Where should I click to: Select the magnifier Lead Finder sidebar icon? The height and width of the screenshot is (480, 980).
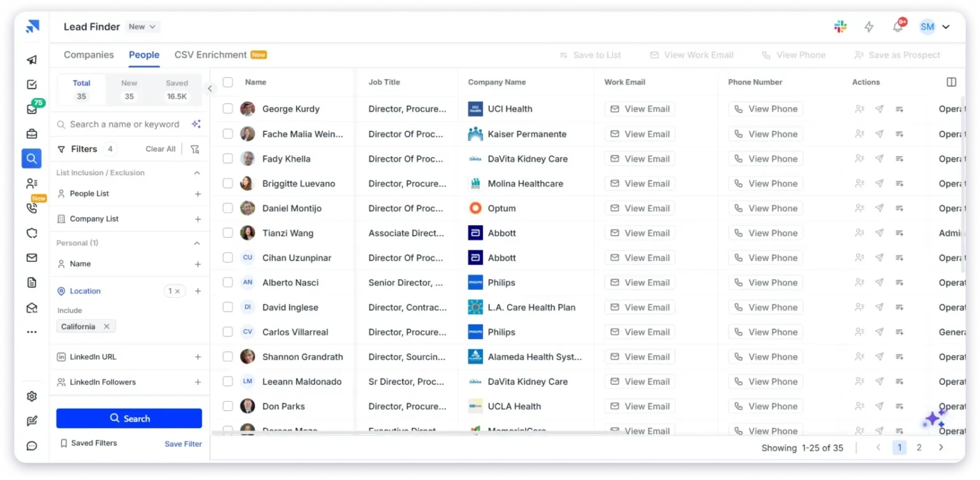(32, 158)
